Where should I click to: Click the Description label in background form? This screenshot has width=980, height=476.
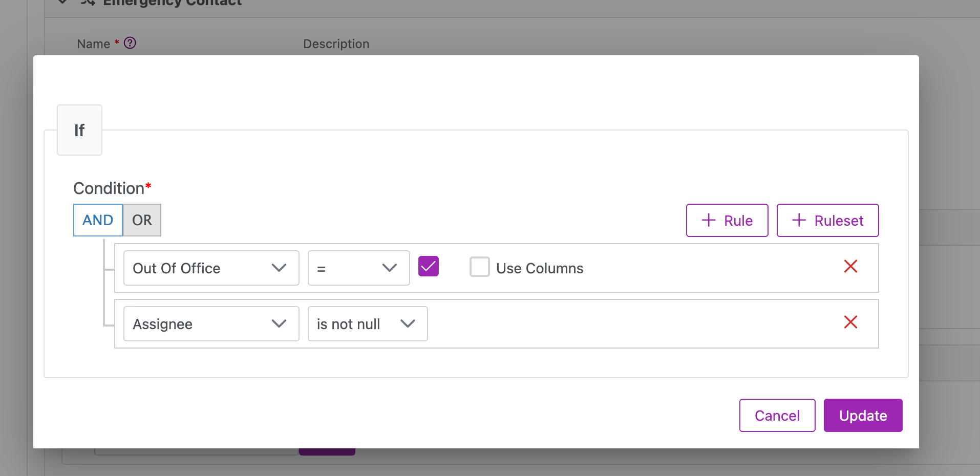coord(336,44)
